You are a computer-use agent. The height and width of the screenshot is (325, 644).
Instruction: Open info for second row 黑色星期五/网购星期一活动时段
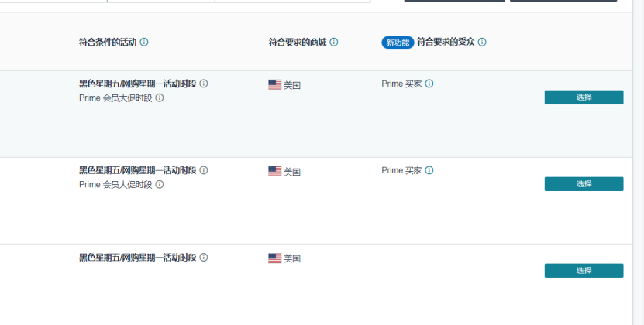pyautogui.click(x=204, y=170)
